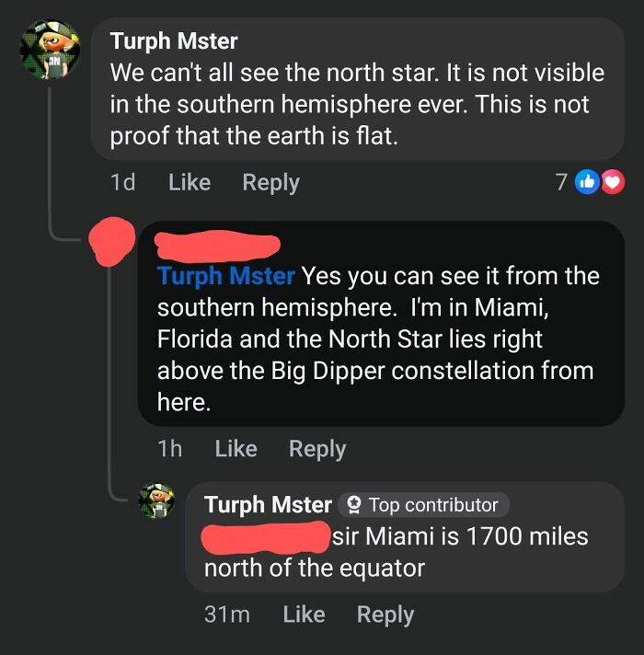Click Turph Mster's name on the first comment
Viewport: 644px width, 655px height.
click(174, 41)
